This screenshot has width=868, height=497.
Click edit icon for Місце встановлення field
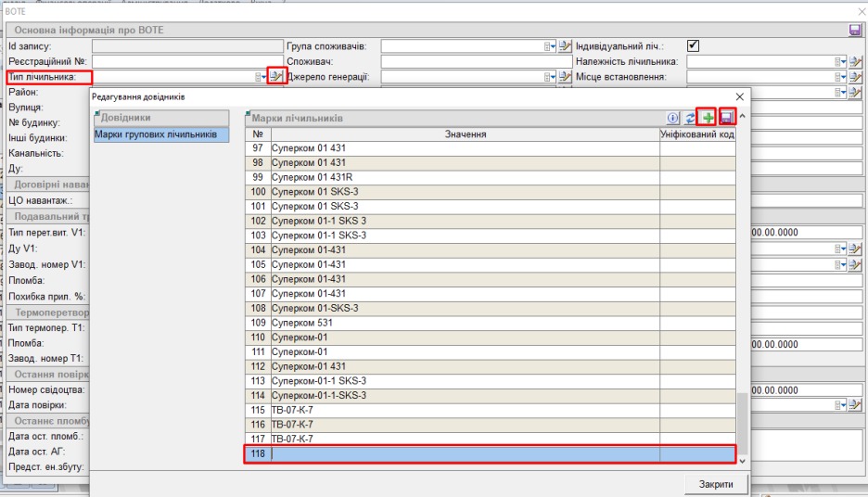point(855,77)
